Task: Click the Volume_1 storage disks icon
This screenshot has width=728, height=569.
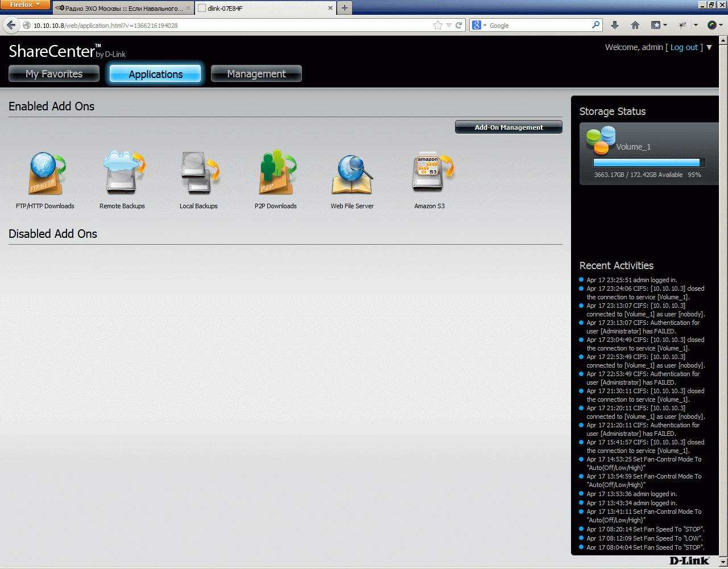Action: (601, 140)
